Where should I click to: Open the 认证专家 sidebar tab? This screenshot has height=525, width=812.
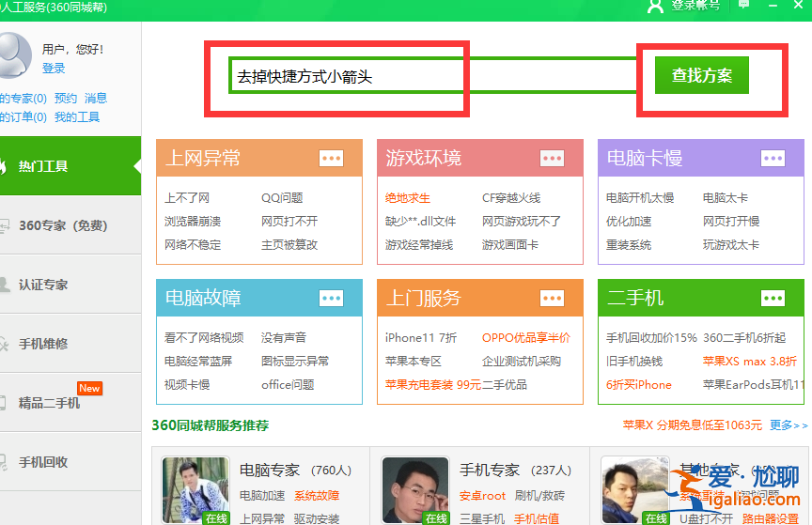pos(70,285)
